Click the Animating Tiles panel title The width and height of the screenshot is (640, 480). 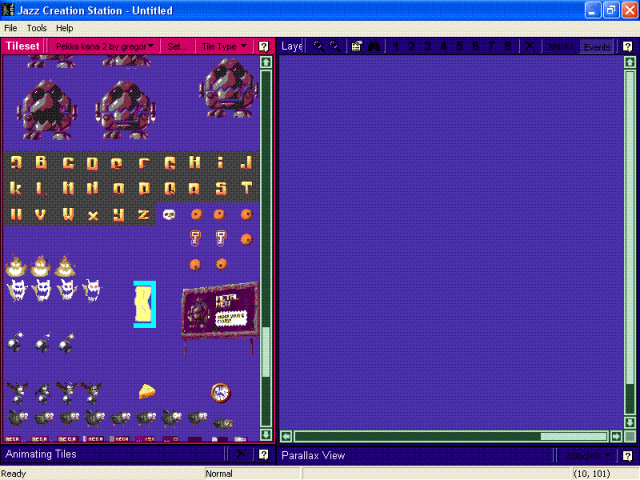[x=41, y=454]
